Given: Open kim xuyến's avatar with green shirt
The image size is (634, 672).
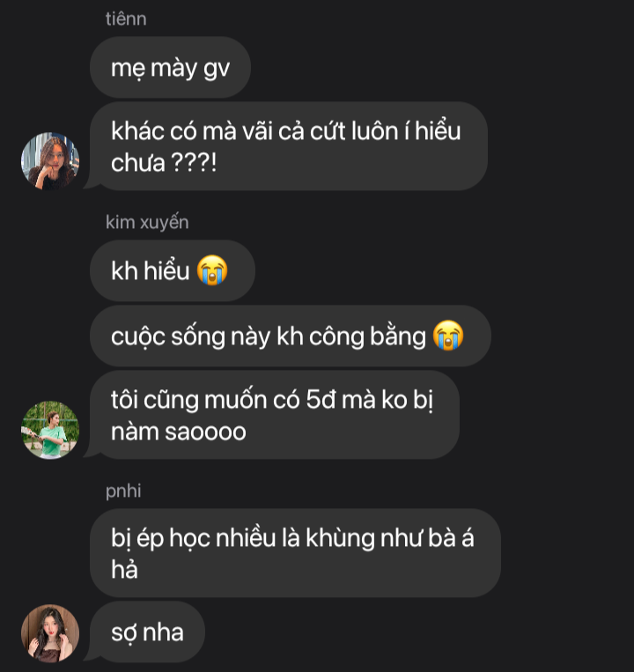Looking at the screenshot, I should [x=50, y=430].
